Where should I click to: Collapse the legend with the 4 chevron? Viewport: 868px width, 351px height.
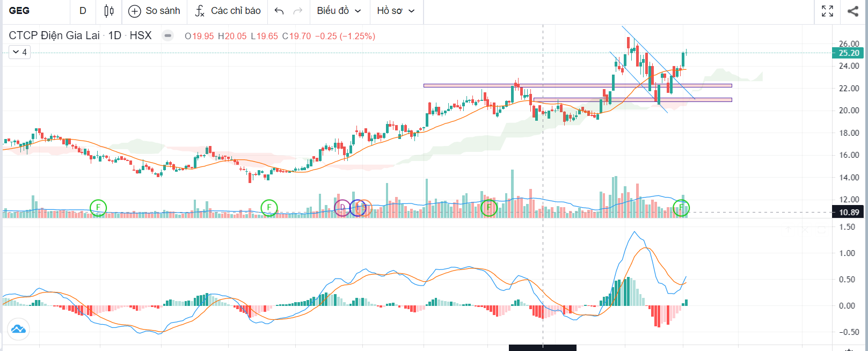point(19,52)
